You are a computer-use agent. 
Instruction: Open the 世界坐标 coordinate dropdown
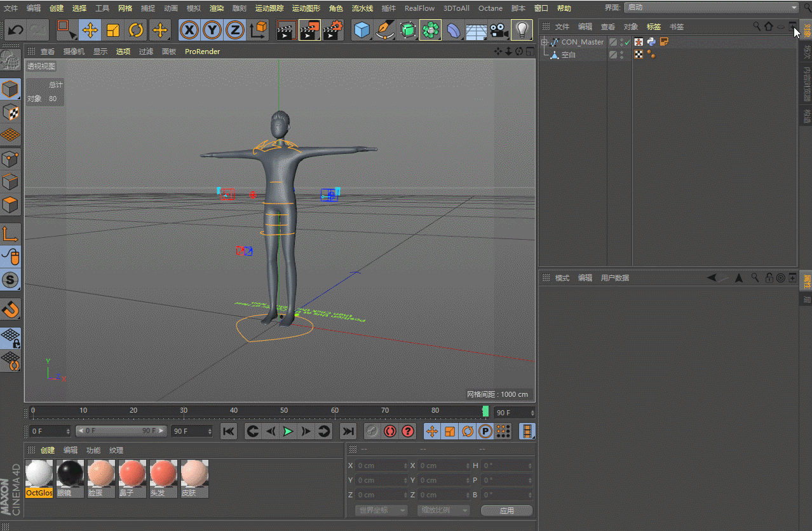(381, 511)
